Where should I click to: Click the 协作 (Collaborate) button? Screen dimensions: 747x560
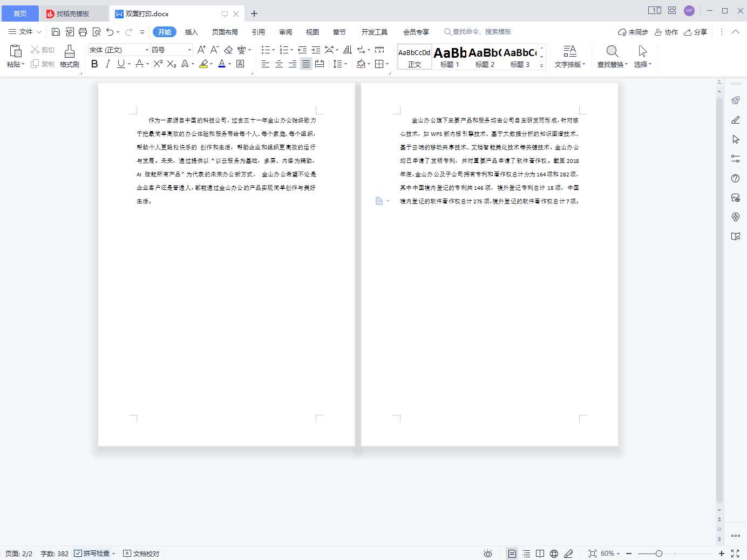point(666,32)
